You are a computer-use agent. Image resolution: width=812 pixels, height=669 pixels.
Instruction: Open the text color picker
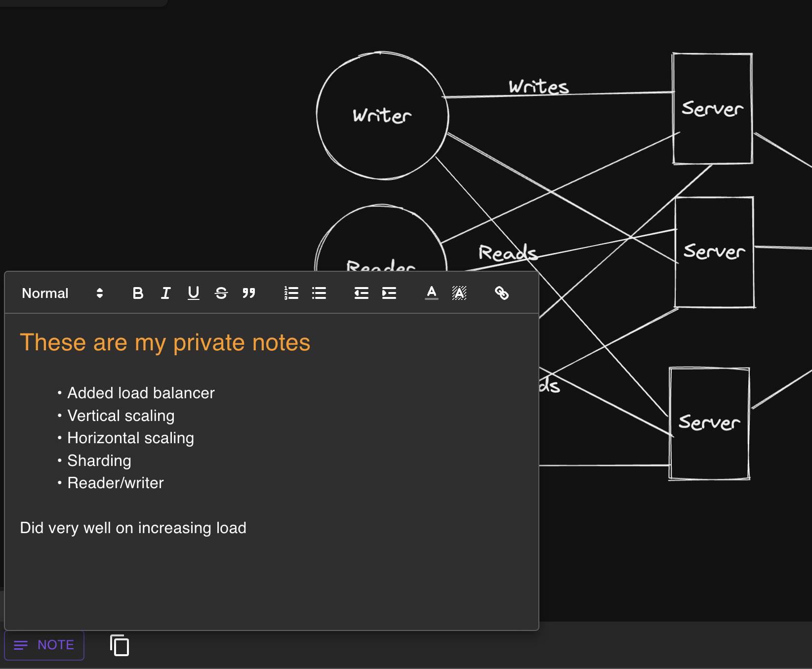click(x=431, y=293)
